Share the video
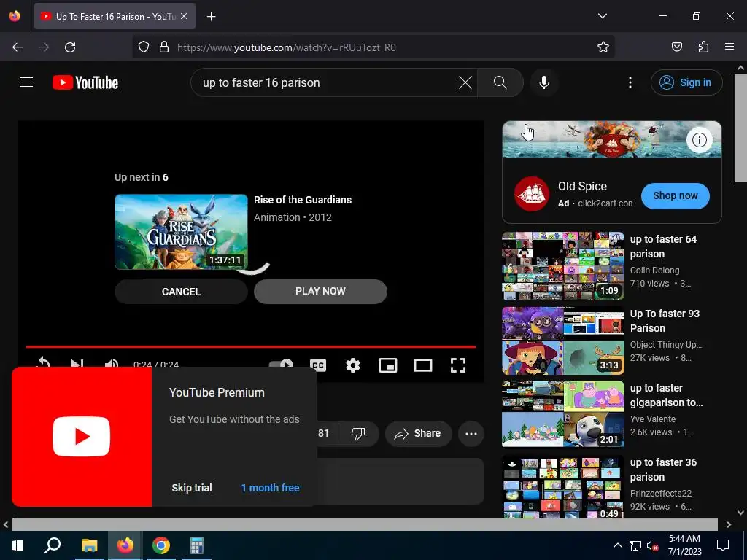Screen dimensions: 747x560 pos(418,433)
